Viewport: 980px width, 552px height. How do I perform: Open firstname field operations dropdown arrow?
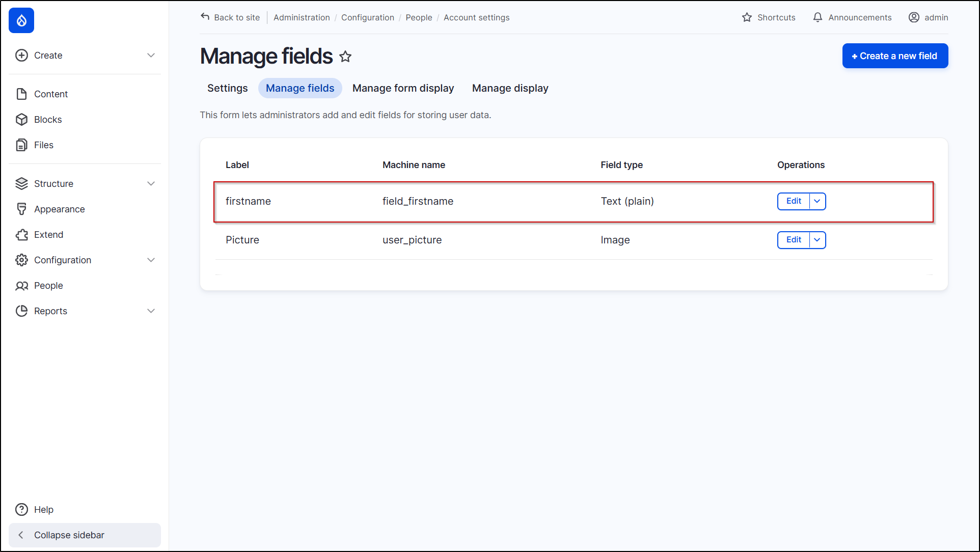tap(817, 201)
